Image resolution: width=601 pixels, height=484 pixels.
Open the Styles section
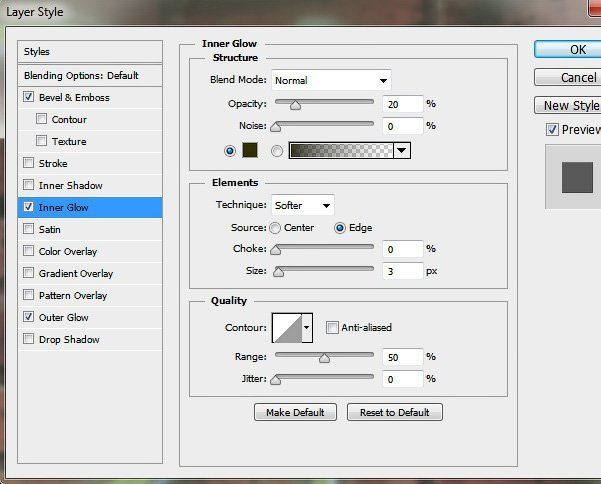pyautogui.click(x=90, y=51)
